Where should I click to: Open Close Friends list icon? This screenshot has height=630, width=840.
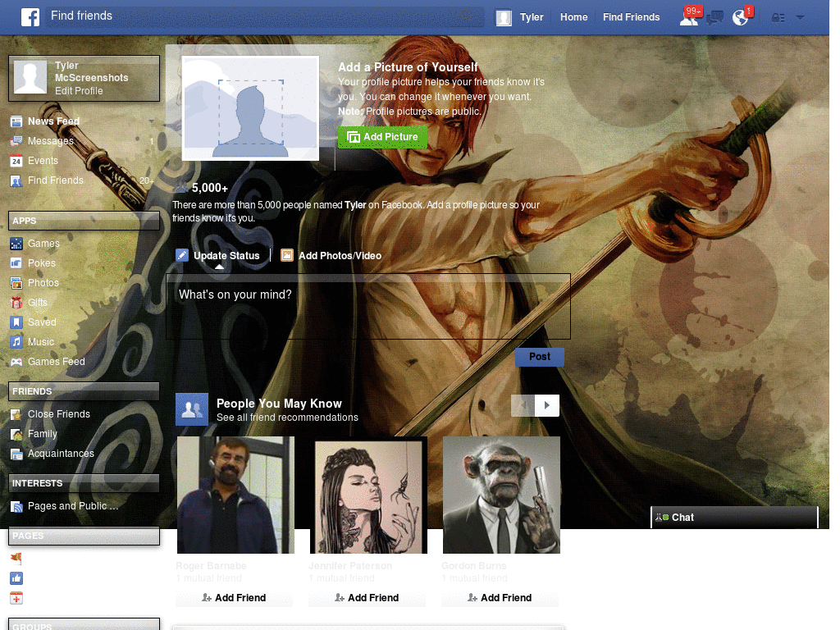coord(16,414)
